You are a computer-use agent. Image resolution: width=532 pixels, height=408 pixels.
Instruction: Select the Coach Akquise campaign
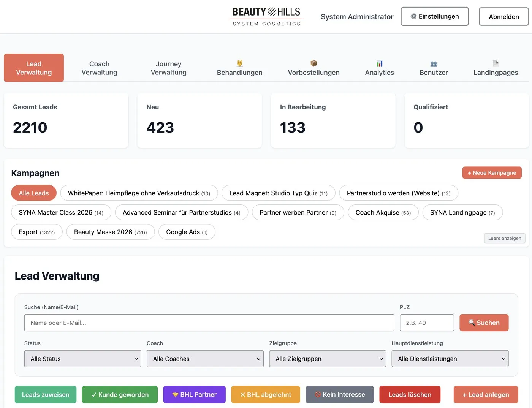383,212
